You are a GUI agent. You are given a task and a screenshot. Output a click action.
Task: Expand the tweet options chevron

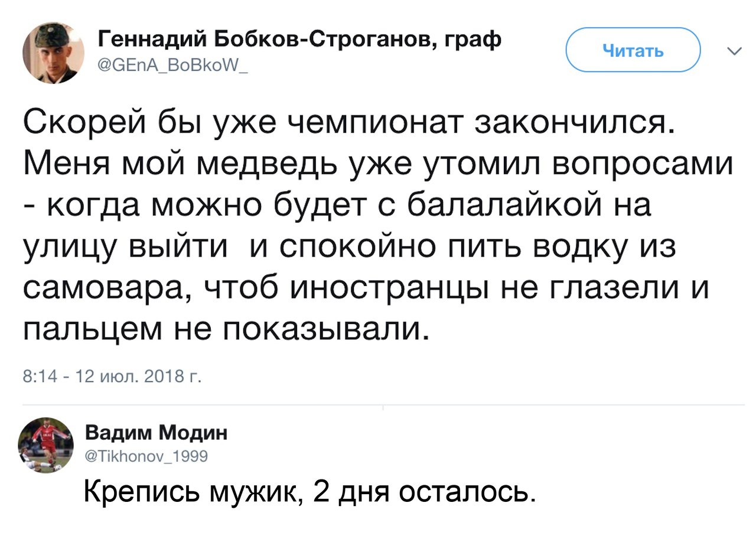click(x=734, y=52)
